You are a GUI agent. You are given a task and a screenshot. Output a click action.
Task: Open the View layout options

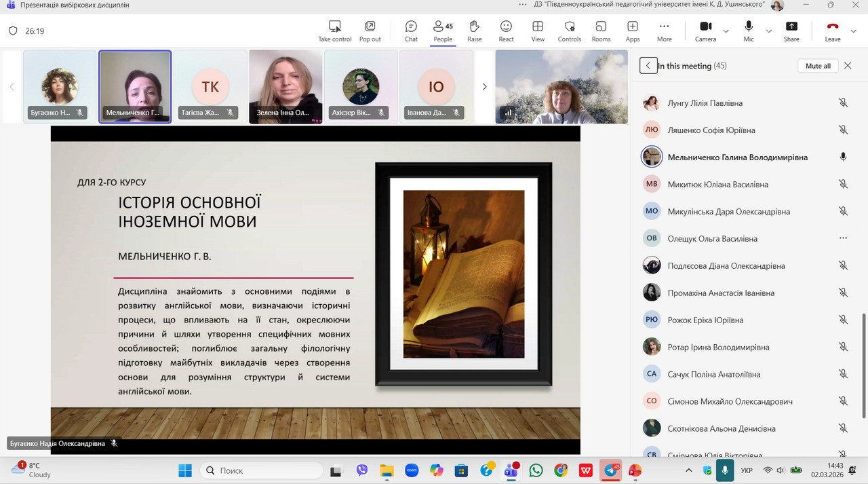tap(538, 31)
